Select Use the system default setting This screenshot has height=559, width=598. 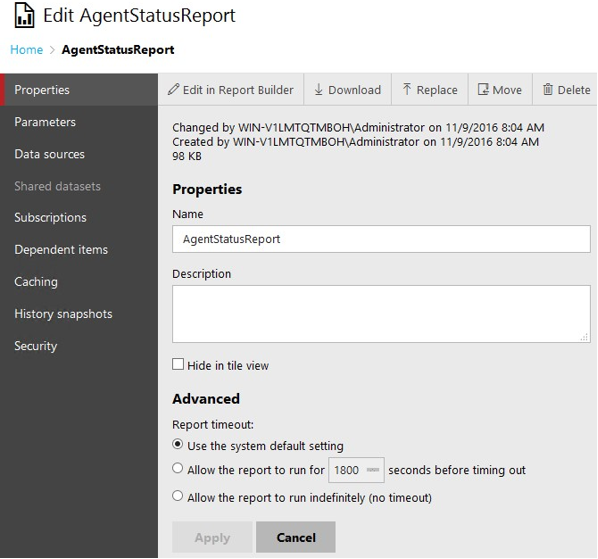(177, 444)
